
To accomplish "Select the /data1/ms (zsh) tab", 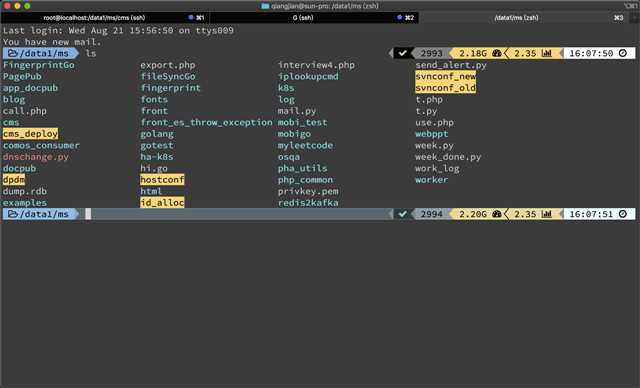I will [x=524, y=18].
